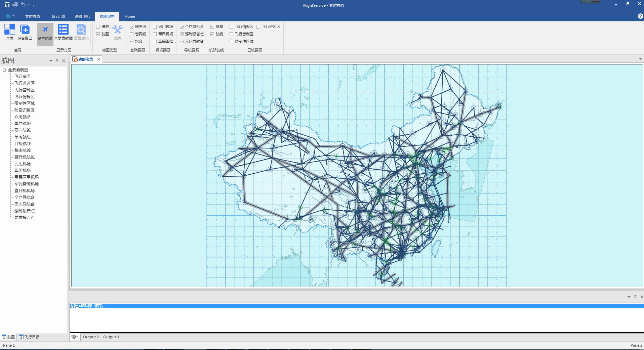This screenshot has width=644, height=350.
Task: Toggle the 强制报告点 checkbox in ribbon
Action: click(182, 34)
